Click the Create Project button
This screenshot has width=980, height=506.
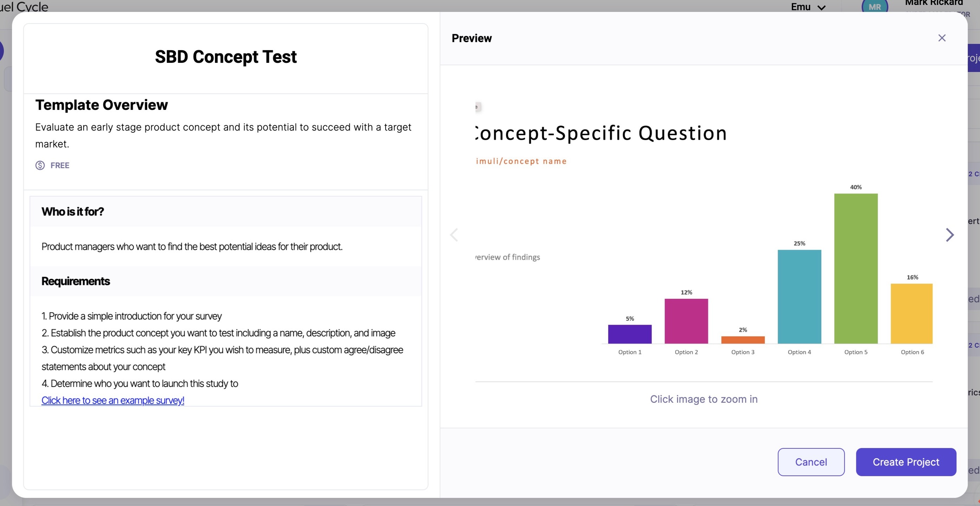click(x=906, y=462)
